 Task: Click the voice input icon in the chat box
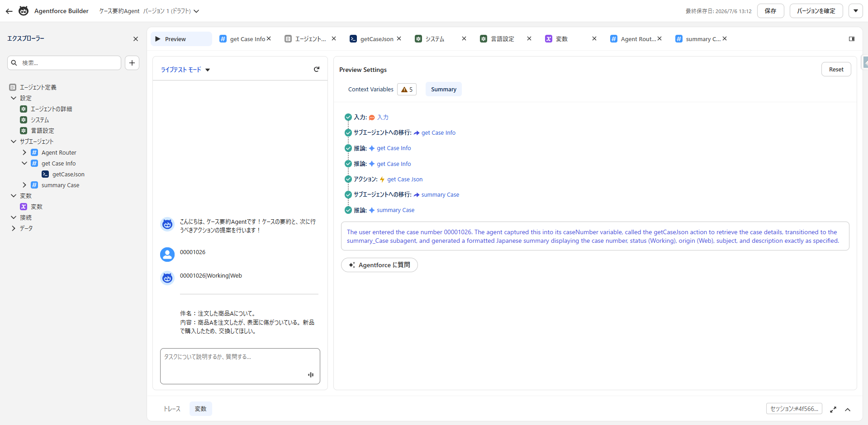pyautogui.click(x=311, y=375)
